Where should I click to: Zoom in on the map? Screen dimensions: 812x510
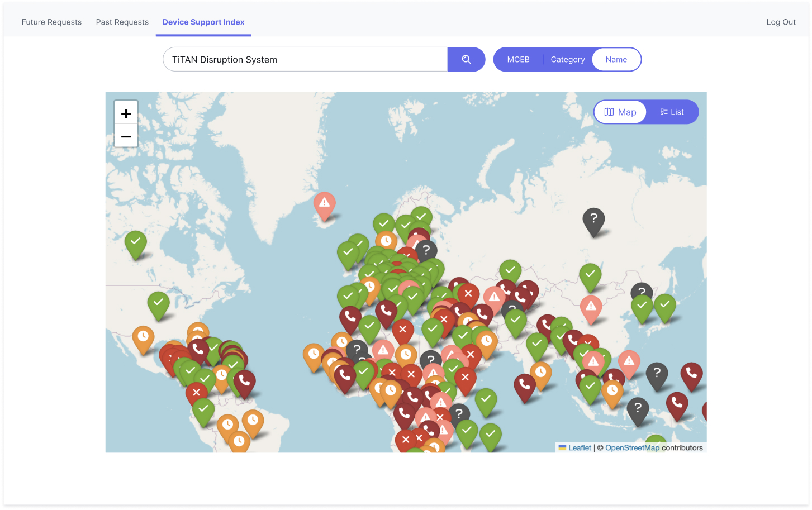click(126, 113)
